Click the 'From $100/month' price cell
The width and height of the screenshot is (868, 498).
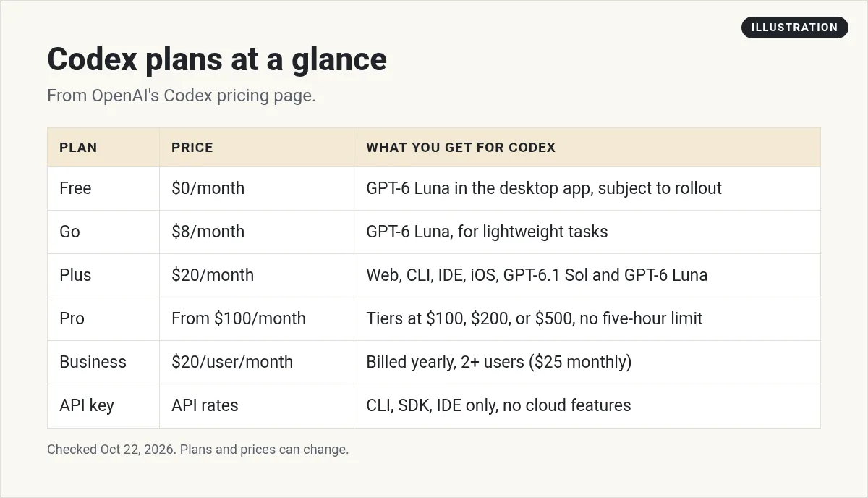(257, 318)
